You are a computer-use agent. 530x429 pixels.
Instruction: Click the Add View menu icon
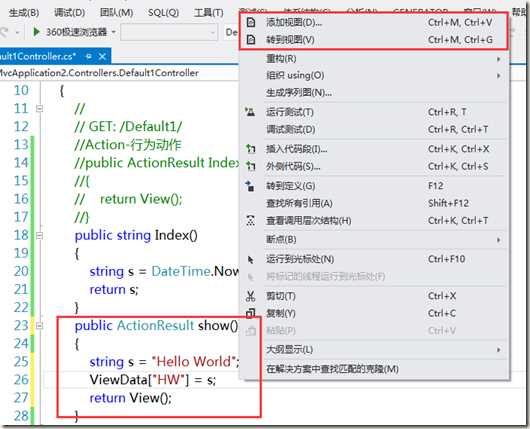251,23
